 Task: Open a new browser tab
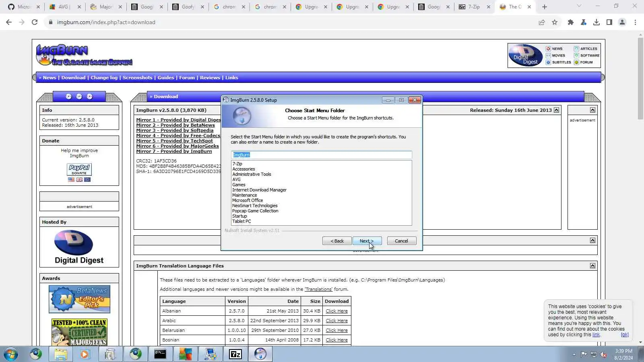545,7
